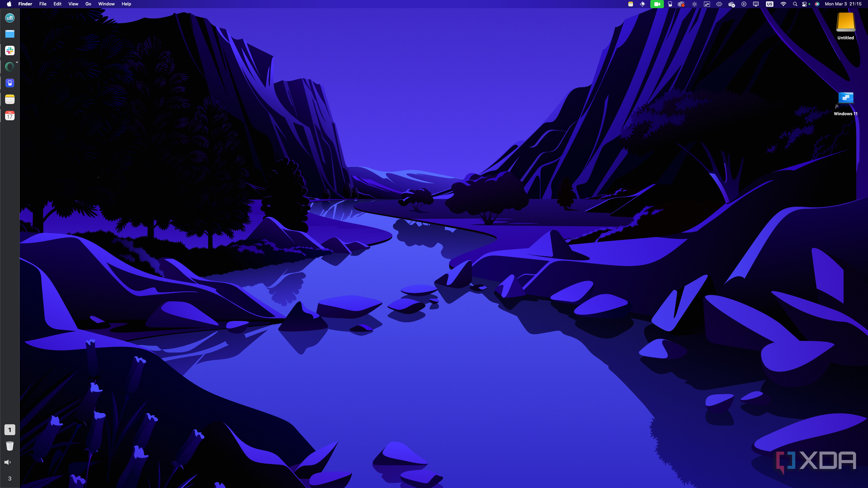Open the Wi-Fi status menu
868x488 pixels.
pyautogui.click(x=783, y=4)
